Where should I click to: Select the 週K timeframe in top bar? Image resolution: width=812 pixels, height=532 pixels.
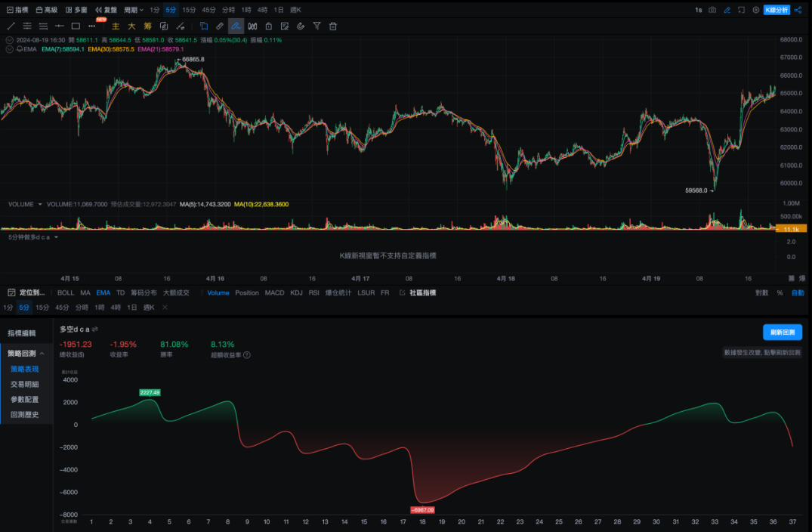pyautogui.click(x=295, y=10)
